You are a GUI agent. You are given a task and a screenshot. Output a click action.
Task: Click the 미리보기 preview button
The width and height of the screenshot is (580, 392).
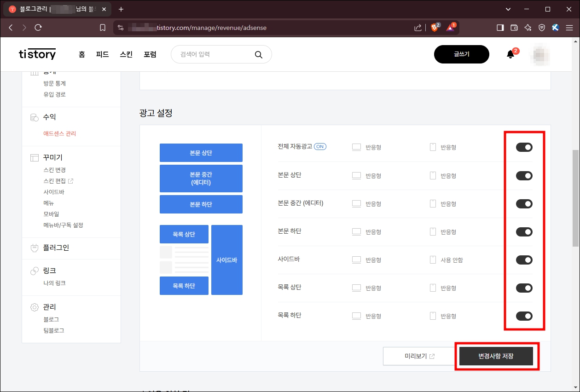tap(419, 356)
